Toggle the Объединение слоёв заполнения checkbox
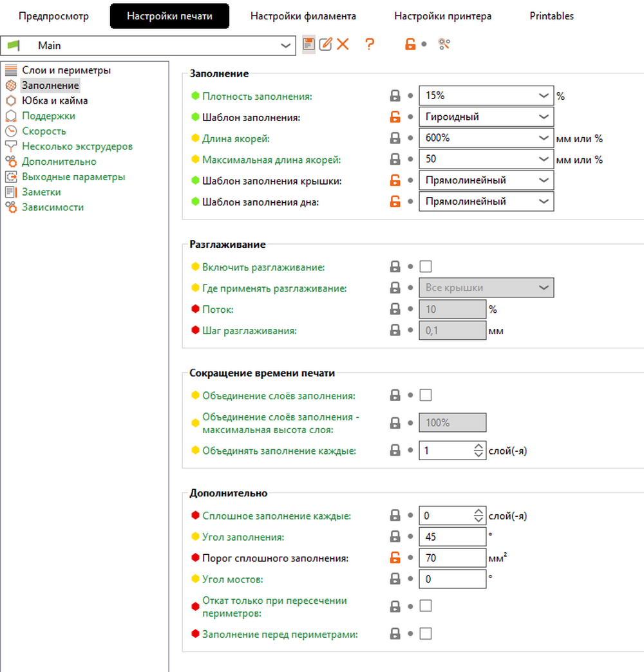This screenshot has height=672, width=644. click(426, 395)
